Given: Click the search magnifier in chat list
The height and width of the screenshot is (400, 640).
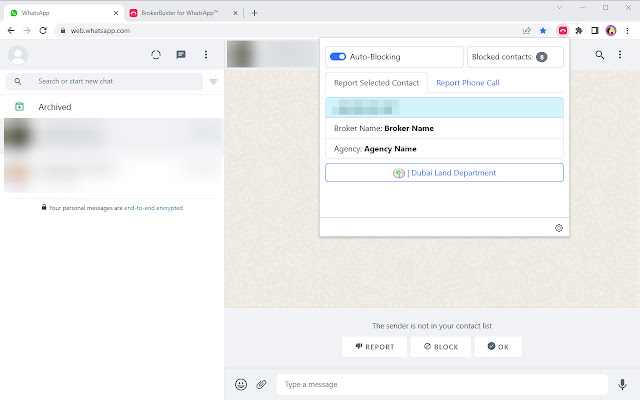Looking at the screenshot, I should pyautogui.click(x=18, y=81).
